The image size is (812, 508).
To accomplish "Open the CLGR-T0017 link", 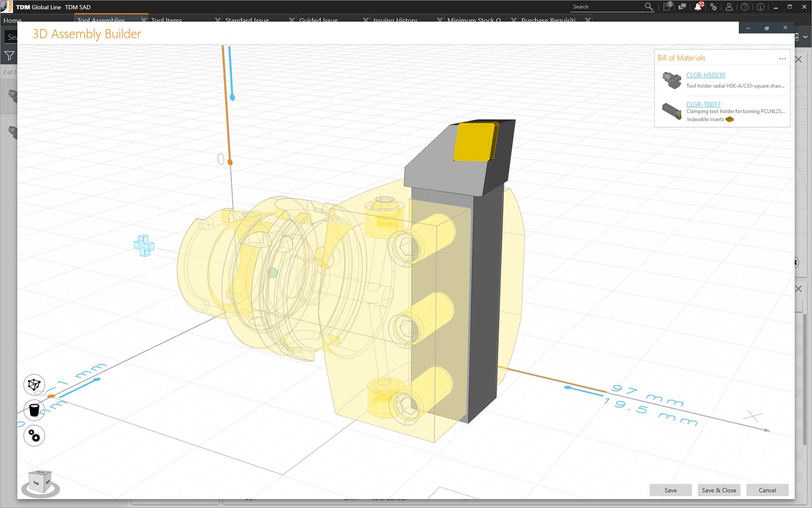I will point(703,104).
